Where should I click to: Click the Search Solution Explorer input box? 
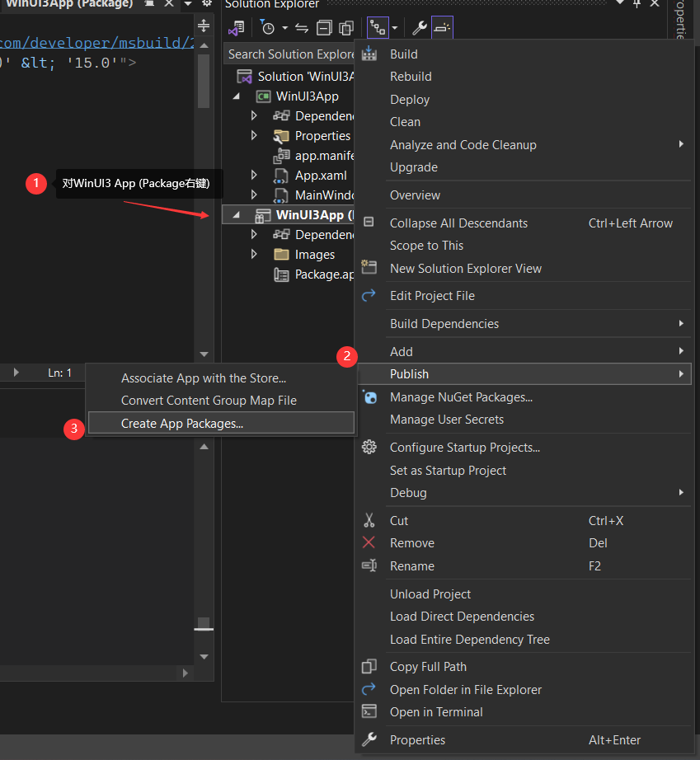pyautogui.click(x=289, y=53)
